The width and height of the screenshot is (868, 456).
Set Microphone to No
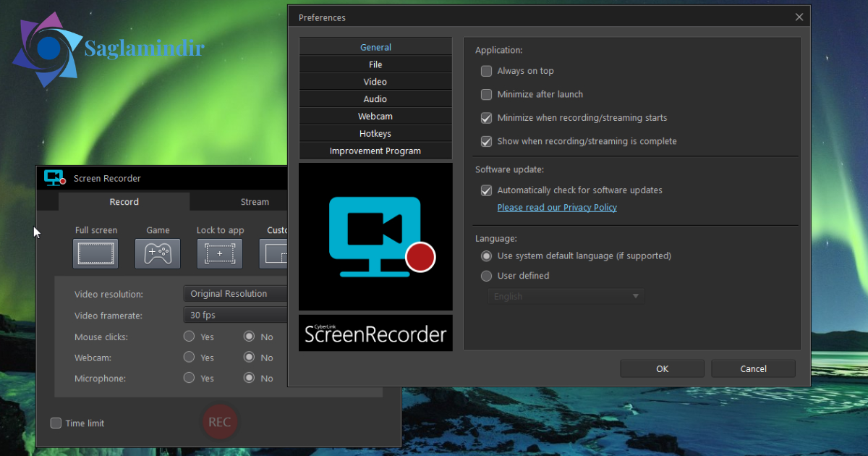point(250,377)
